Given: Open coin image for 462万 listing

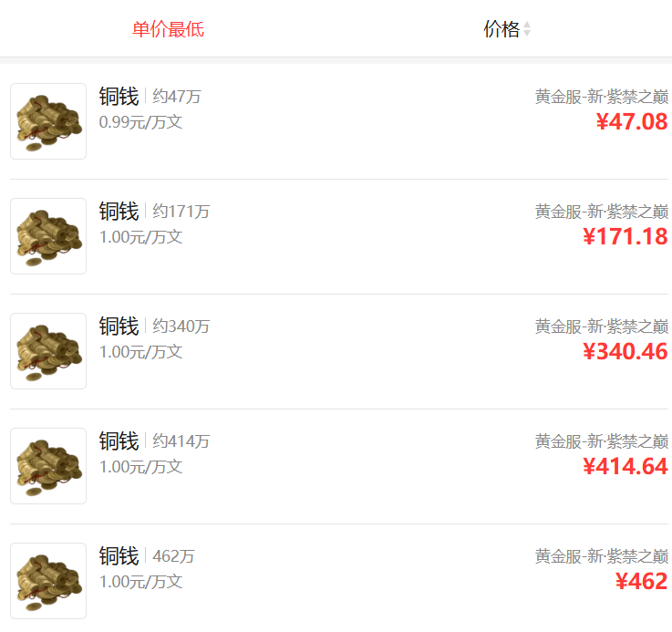Looking at the screenshot, I should pos(48,581).
